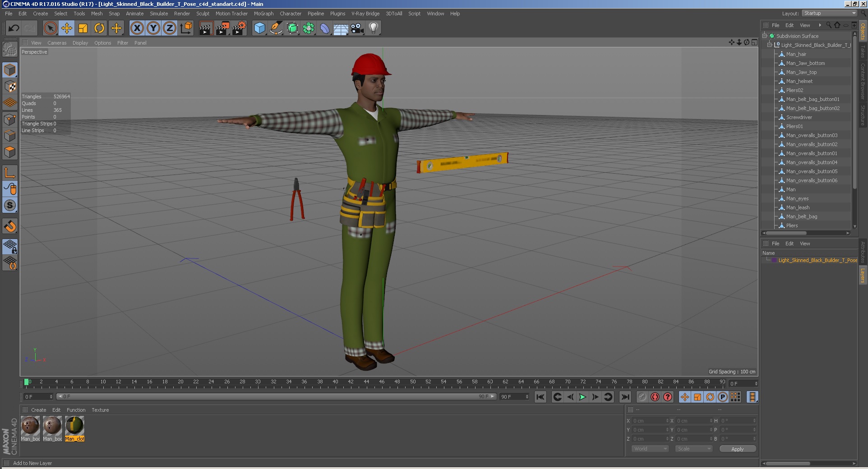868x469 pixels.
Task: Open the deformer tool icon
Action: click(x=325, y=28)
